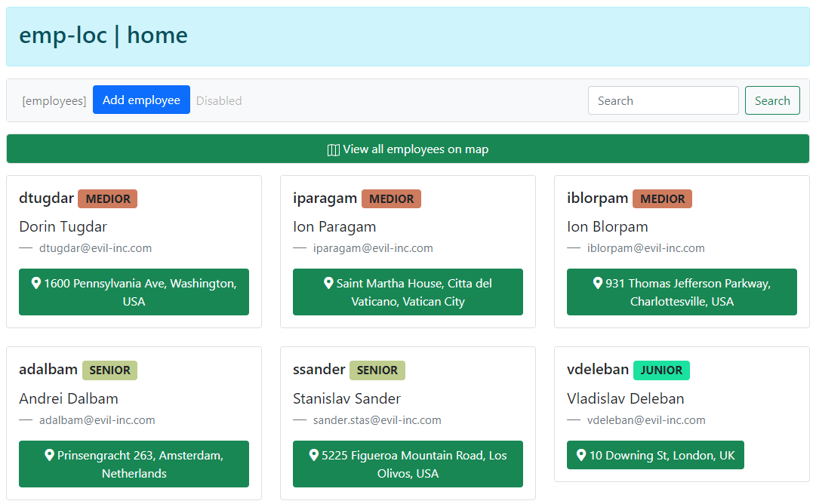
Task: Open View all employees on map
Action: click(408, 149)
